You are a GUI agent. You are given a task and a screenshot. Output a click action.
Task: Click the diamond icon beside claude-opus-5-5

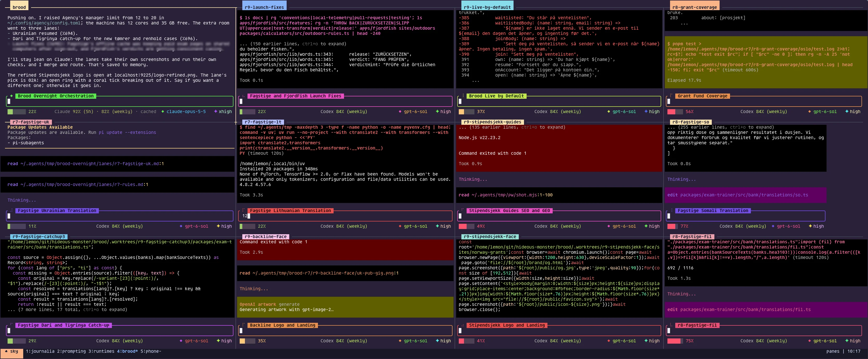[163, 112]
